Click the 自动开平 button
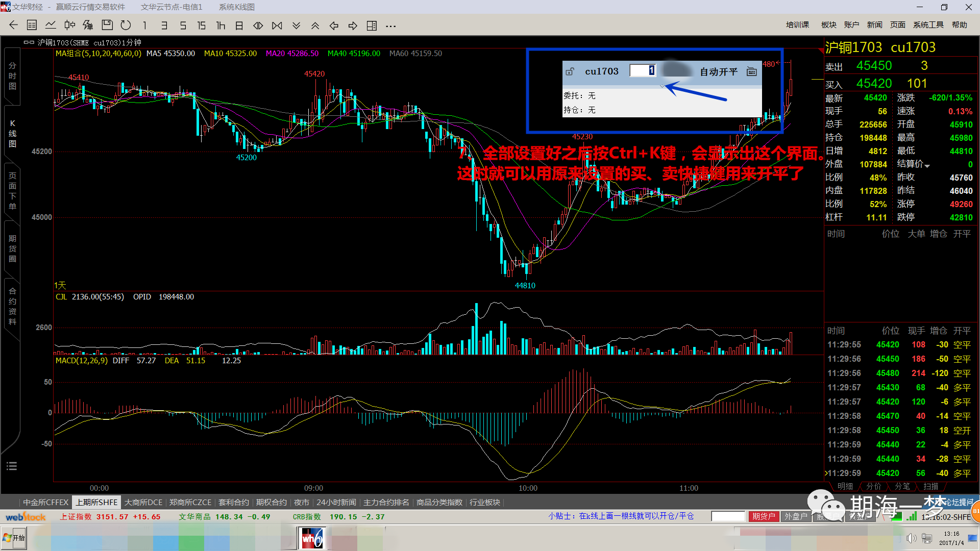The height and width of the screenshot is (551, 980). (718, 71)
